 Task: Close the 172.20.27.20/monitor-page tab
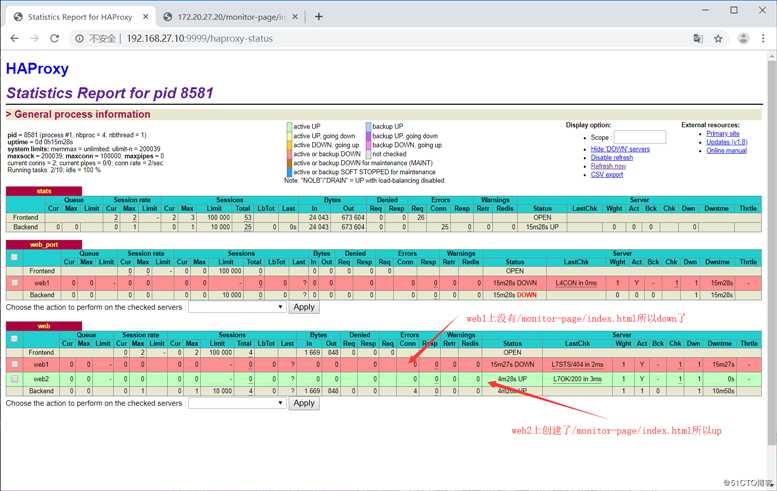click(x=295, y=16)
